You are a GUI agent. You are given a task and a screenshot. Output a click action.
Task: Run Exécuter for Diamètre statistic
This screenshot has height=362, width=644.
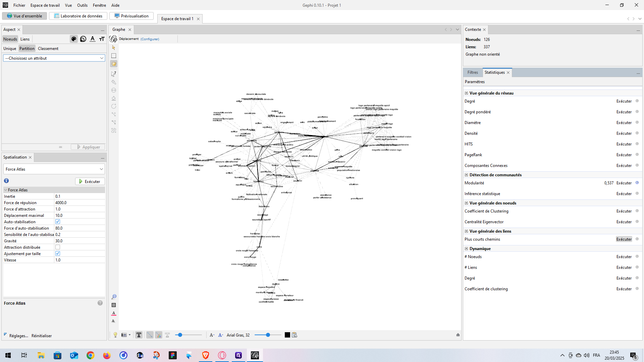tap(624, 123)
